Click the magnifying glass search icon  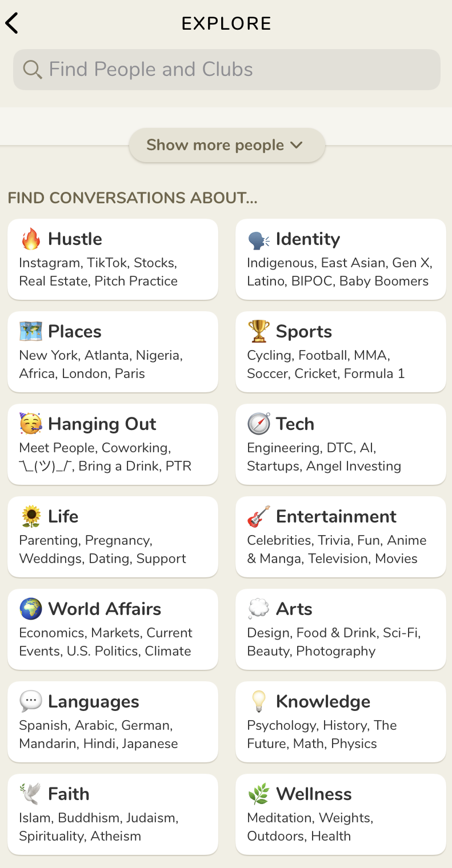pyautogui.click(x=32, y=70)
